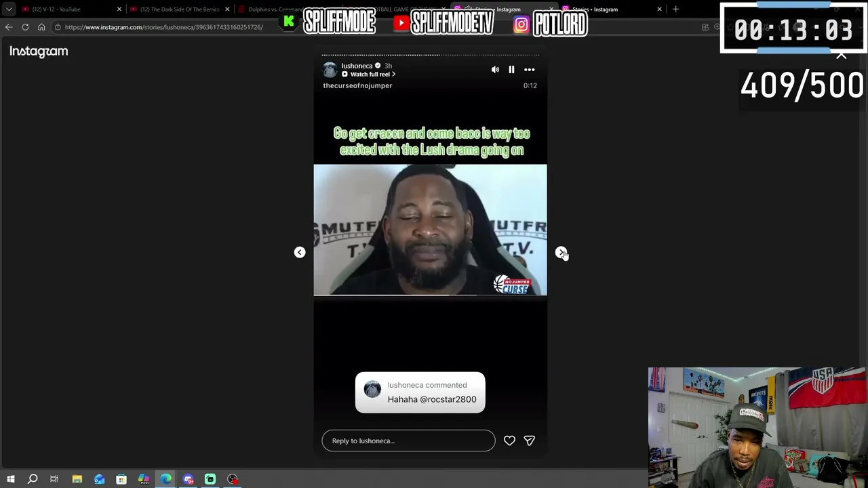868x488 pixels.
Task: Open Windows taskbar search
Action: 33,479
